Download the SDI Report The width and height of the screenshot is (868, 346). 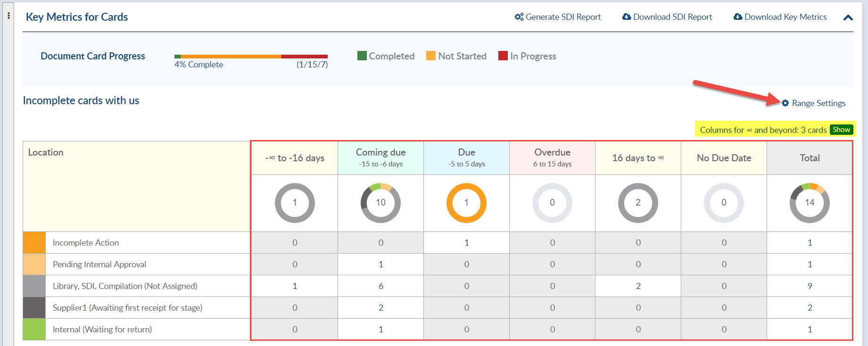[x=667, y=17]
